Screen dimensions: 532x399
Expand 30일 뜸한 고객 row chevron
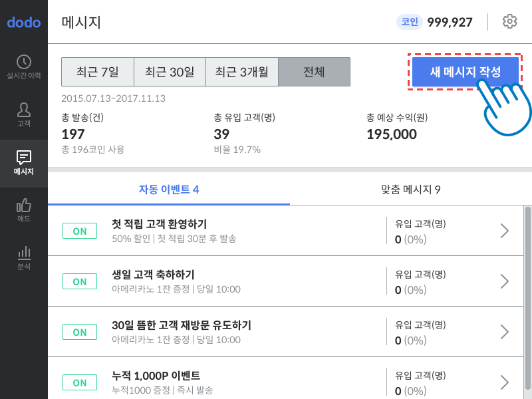[x=505, y=332]
